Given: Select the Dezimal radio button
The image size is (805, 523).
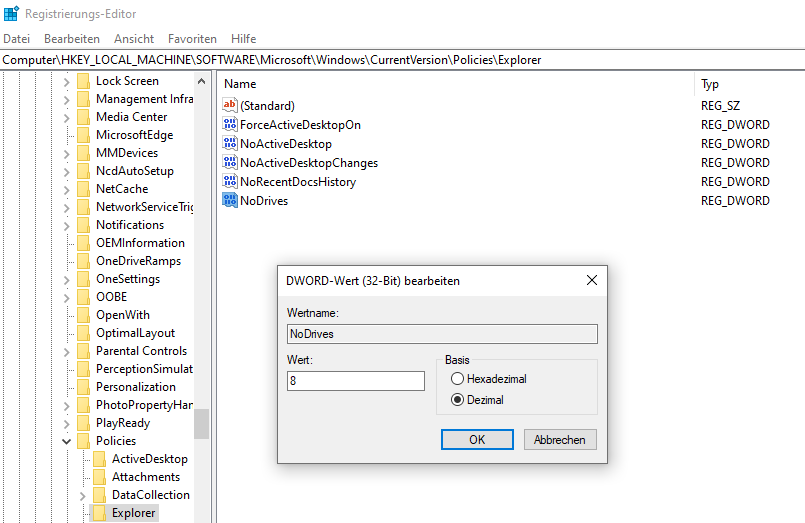Looking at the screenshot, I should pyautogui.click(x=457, y=400).
